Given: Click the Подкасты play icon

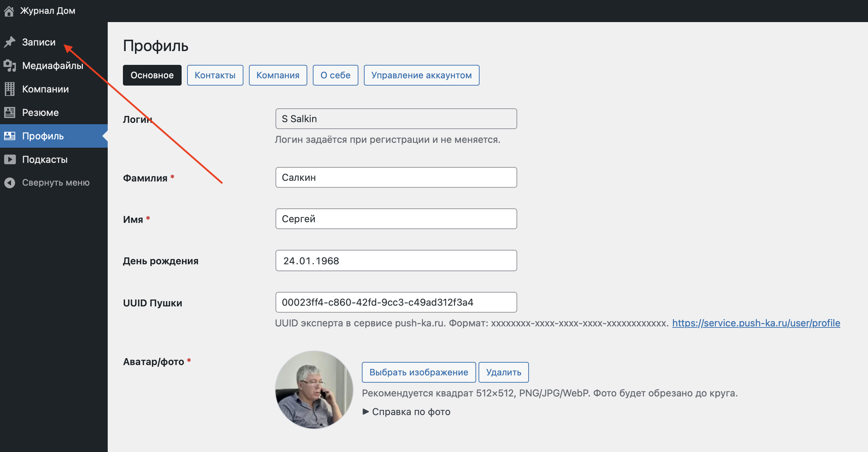Looking at the screenshot, I should [10, 159].
